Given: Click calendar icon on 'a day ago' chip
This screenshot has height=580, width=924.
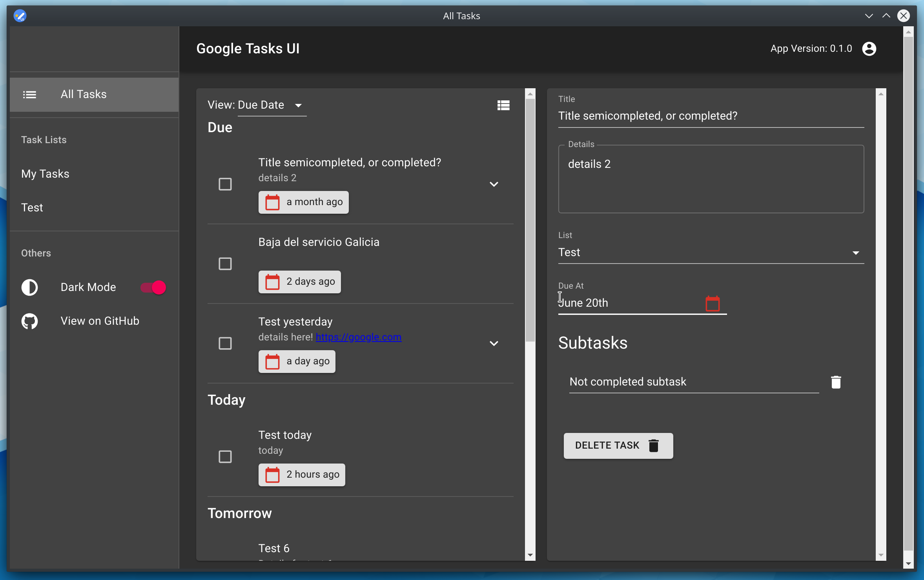Looking at the screenshot, I should tap(272, 362).
